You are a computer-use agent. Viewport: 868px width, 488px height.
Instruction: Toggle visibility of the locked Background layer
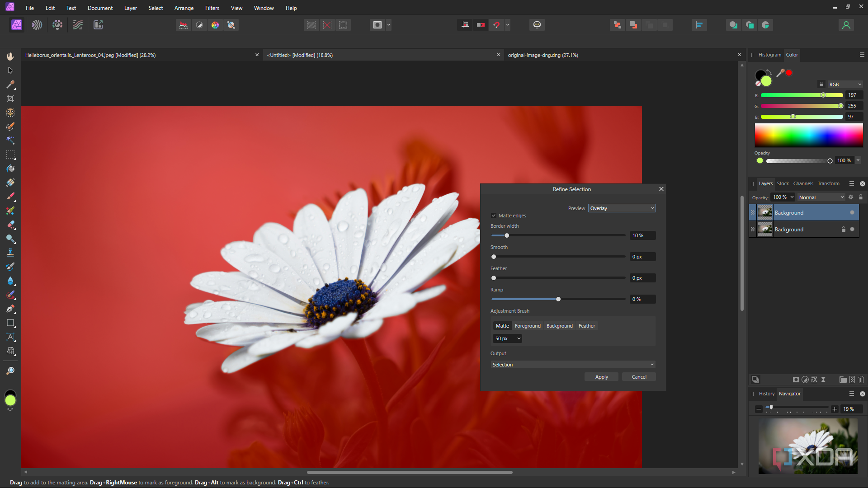click(x=852, y=230)
